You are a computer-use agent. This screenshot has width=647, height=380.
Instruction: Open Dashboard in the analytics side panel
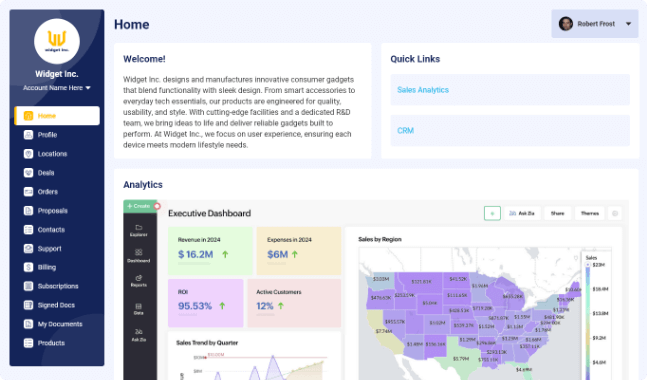139,256
